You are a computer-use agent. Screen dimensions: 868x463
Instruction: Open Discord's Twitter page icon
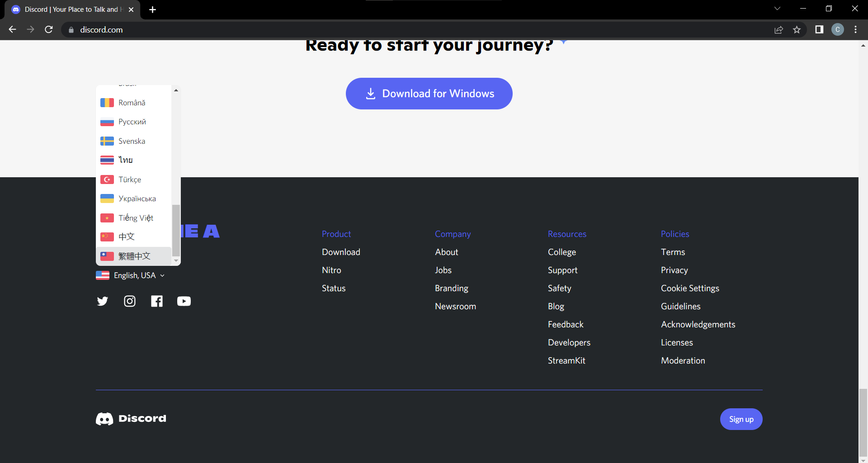(x=103, y=301)
